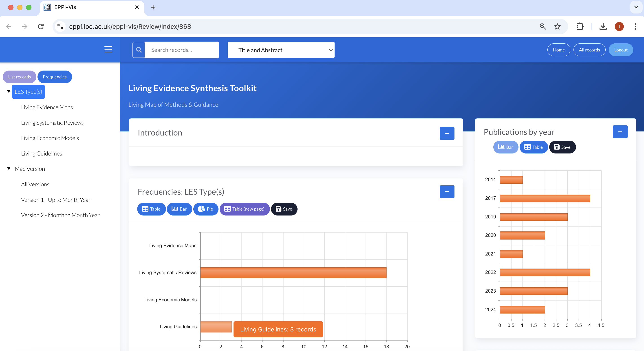The image size is (644, 351).
Task: Bookmark this page with the star icon
Action: coord(557,27)
